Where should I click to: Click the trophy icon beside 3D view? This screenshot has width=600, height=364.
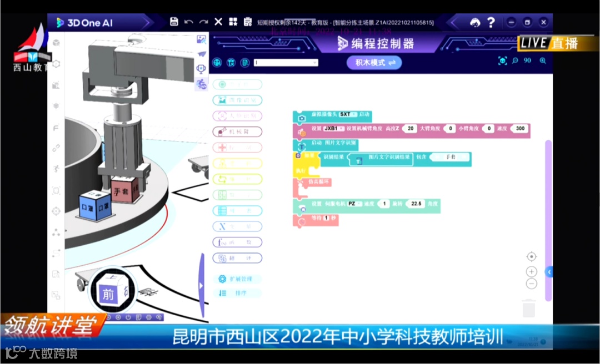pos(201,69)
